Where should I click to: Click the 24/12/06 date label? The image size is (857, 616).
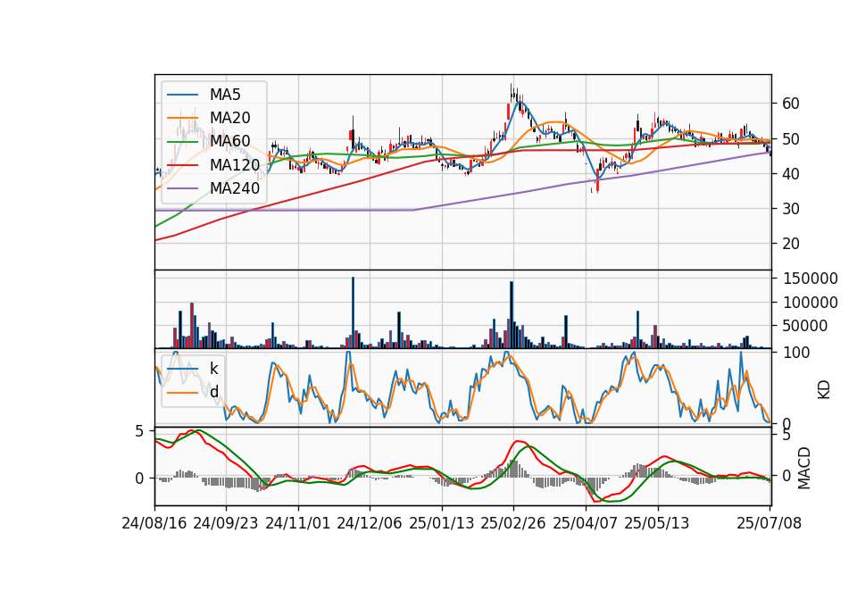(x=370, y=523)
